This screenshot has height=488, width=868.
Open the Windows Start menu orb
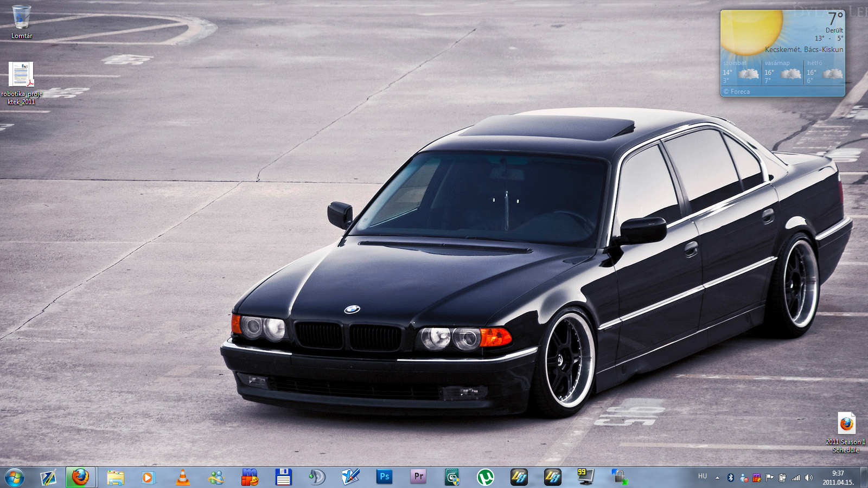(x=15, y=478)
